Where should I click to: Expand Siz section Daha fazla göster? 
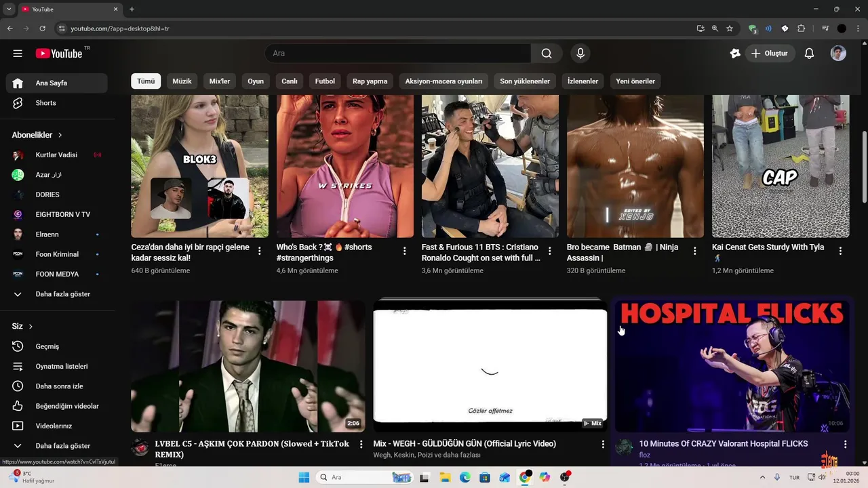pyautogui.click(x=57, y=446)
